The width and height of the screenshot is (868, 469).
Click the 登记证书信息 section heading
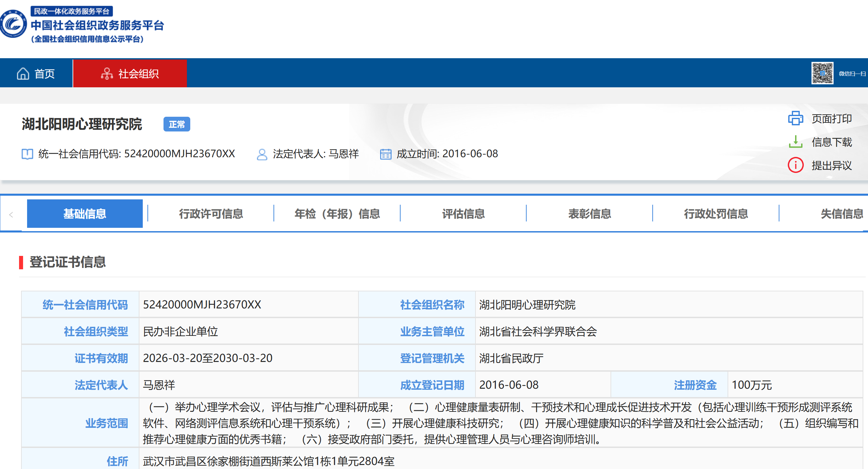point(68,262)
